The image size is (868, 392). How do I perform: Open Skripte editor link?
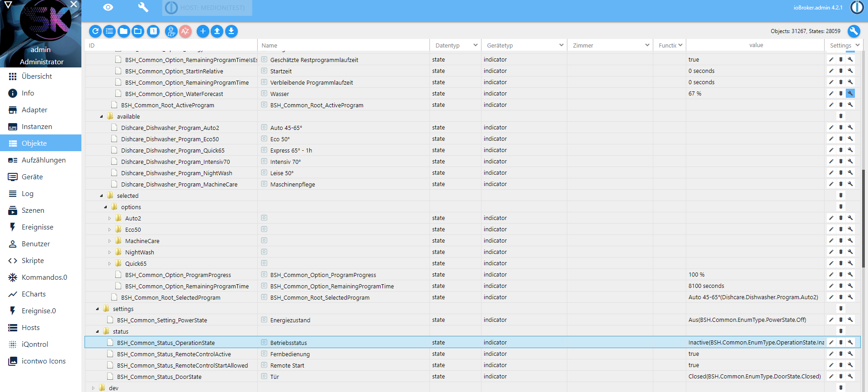tap(41, 260)
